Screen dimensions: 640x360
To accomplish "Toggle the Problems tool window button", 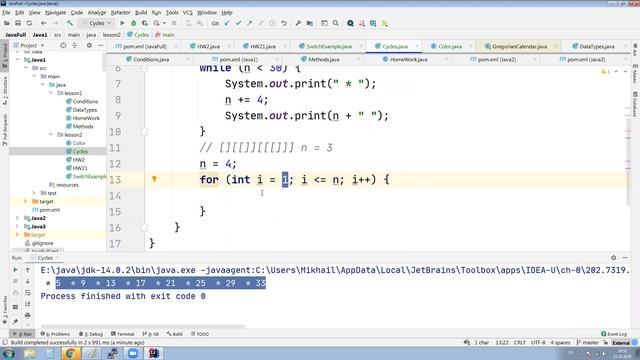I will (x=56, y=333).
